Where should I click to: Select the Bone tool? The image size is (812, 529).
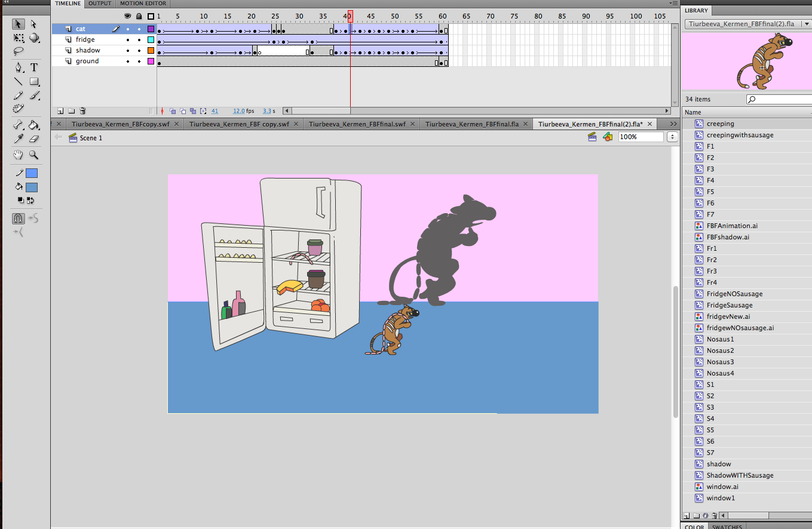click(19, 125)
